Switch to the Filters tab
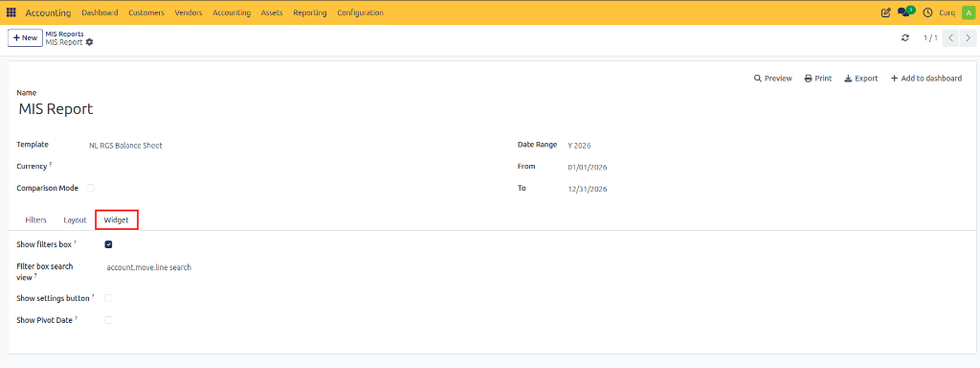This screenshot has height=368, width=980. (x=35, y=220)
